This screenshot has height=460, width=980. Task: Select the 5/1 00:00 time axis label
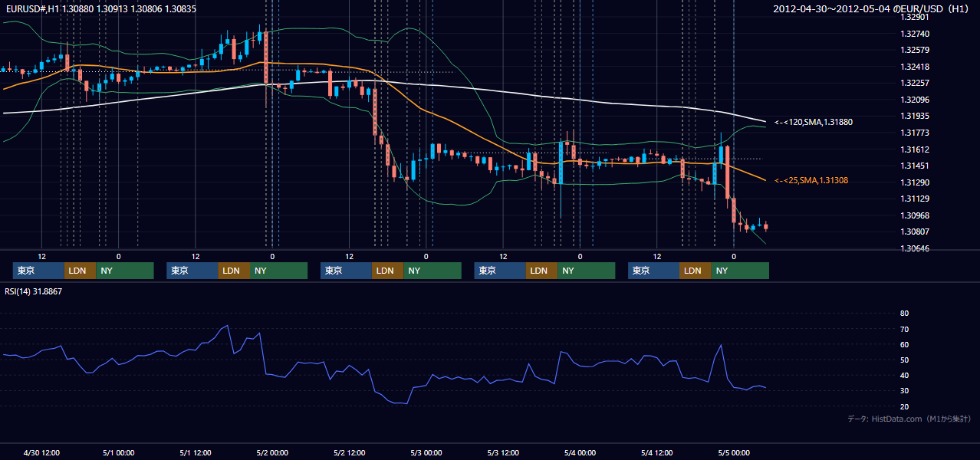119,452
